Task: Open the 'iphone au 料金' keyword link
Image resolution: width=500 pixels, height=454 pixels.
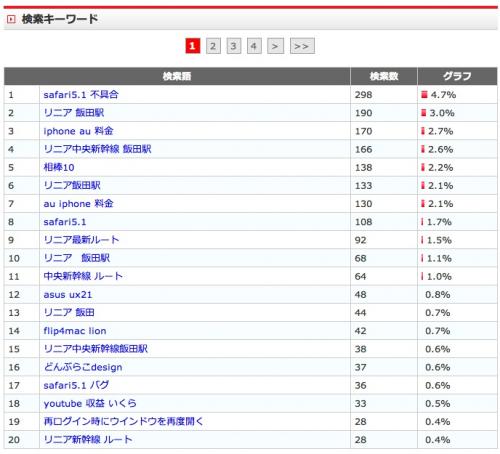Action: [78, 131]
